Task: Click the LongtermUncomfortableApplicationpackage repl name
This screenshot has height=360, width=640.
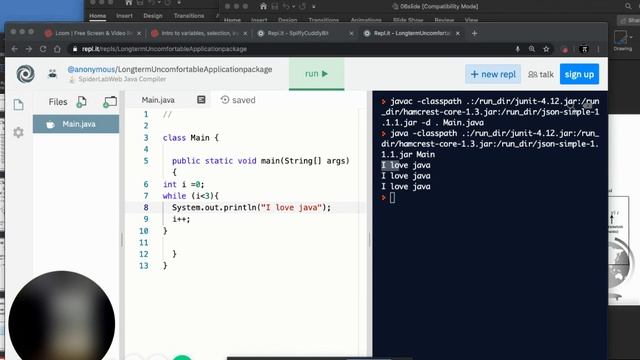Action: click(195, 69)
